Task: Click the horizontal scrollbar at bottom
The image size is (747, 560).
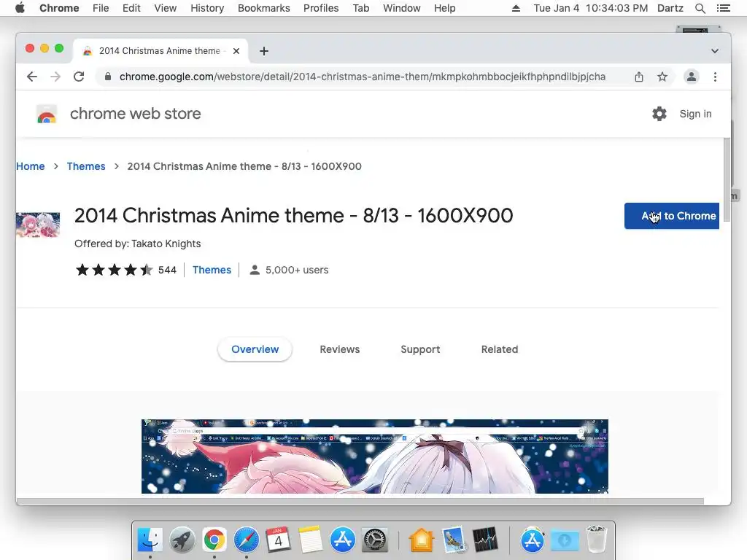Action: pyautogui.click(x=360, y=501)
